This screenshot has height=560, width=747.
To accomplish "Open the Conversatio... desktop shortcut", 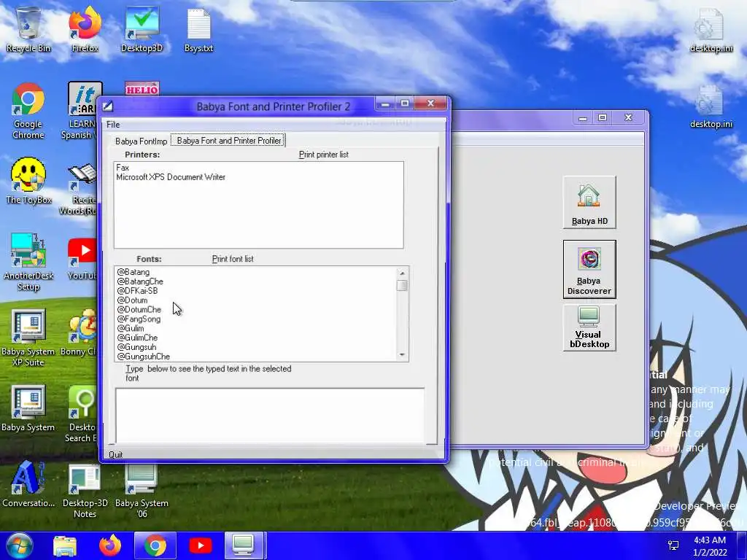I will (x=28, y=484).
